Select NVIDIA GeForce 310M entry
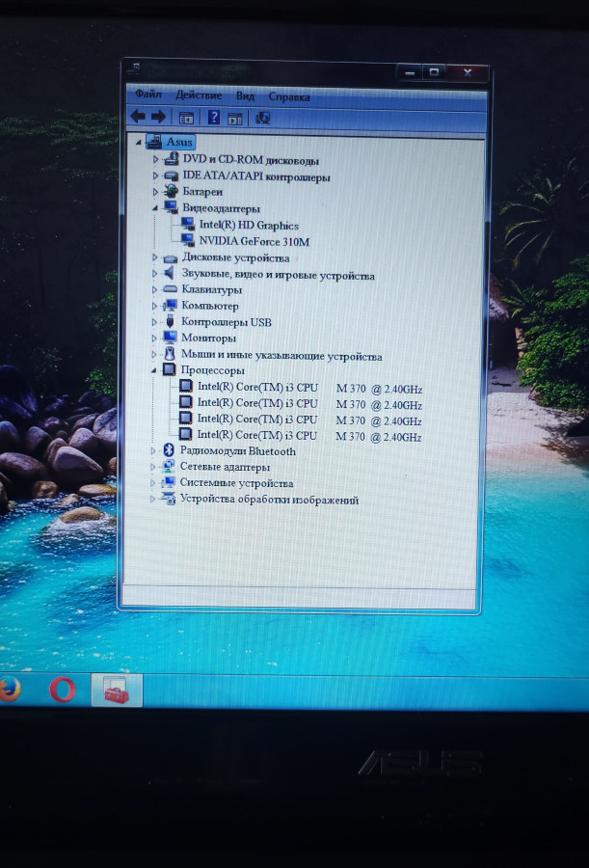This screenshot has width=589, height=868. [254, 241]
